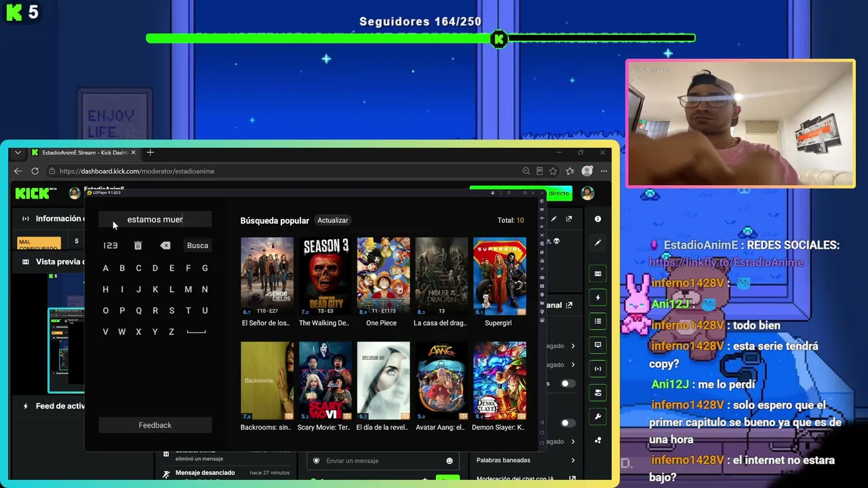Open the browser zoom magnifier icon
Viewport: 868px width, 488px height.
pyautogui.click(x=526, y=171)
